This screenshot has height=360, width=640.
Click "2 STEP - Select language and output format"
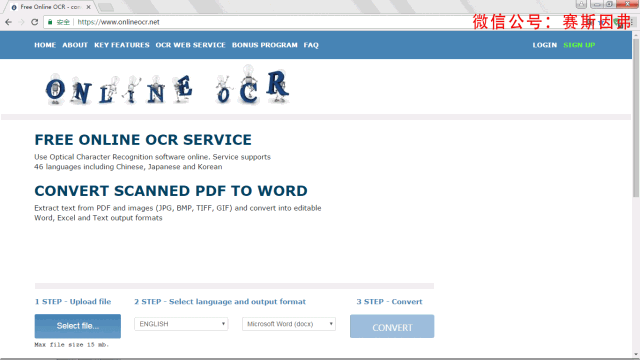[220, 302]
